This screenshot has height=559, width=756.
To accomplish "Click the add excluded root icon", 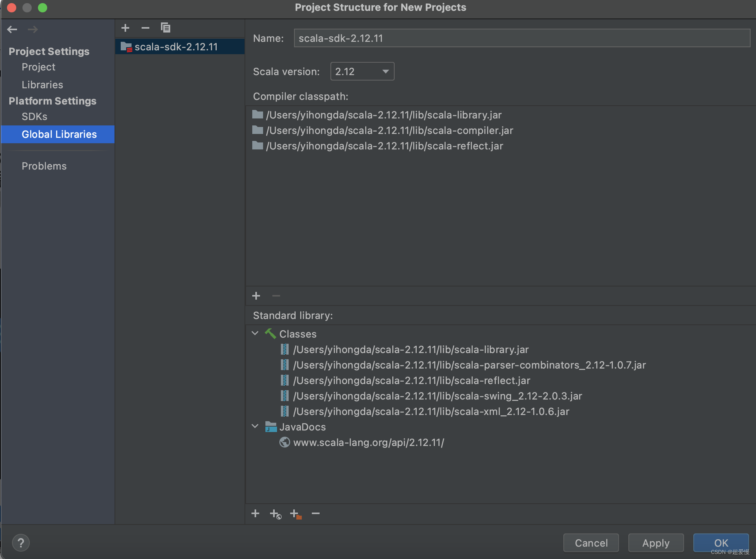I will [x=296, y=514].
